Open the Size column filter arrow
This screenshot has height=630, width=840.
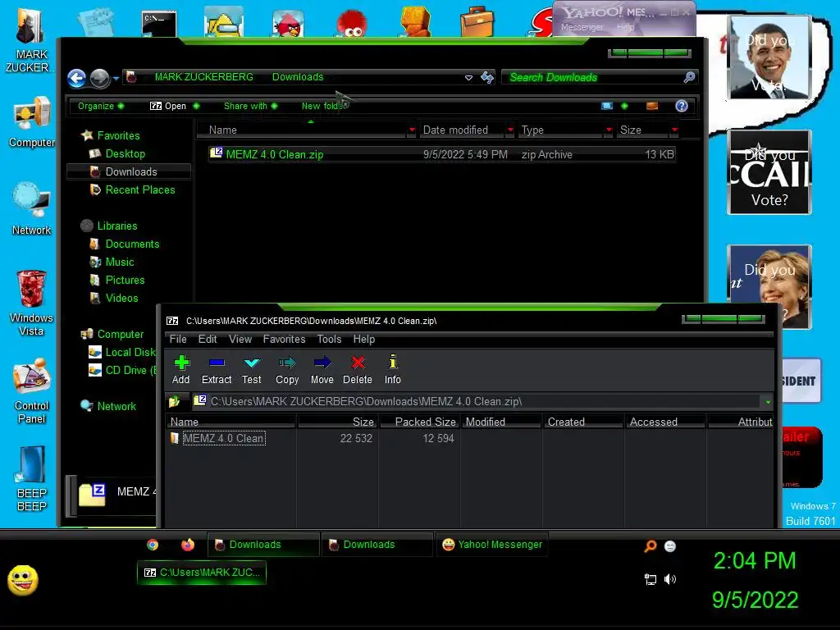(674, 130)
